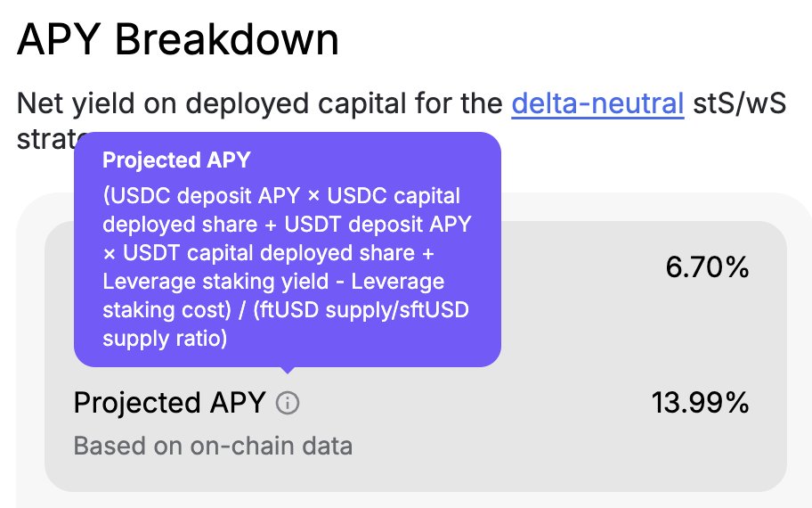Click the APY Breakdown heading
This screenshot has width=812, height=508.
tap(178, 39)
